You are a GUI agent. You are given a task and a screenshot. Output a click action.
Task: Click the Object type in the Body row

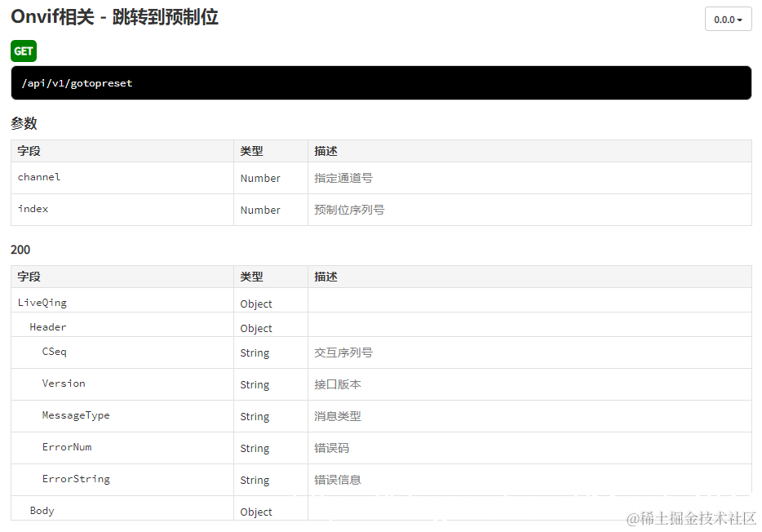click(256, 512)
